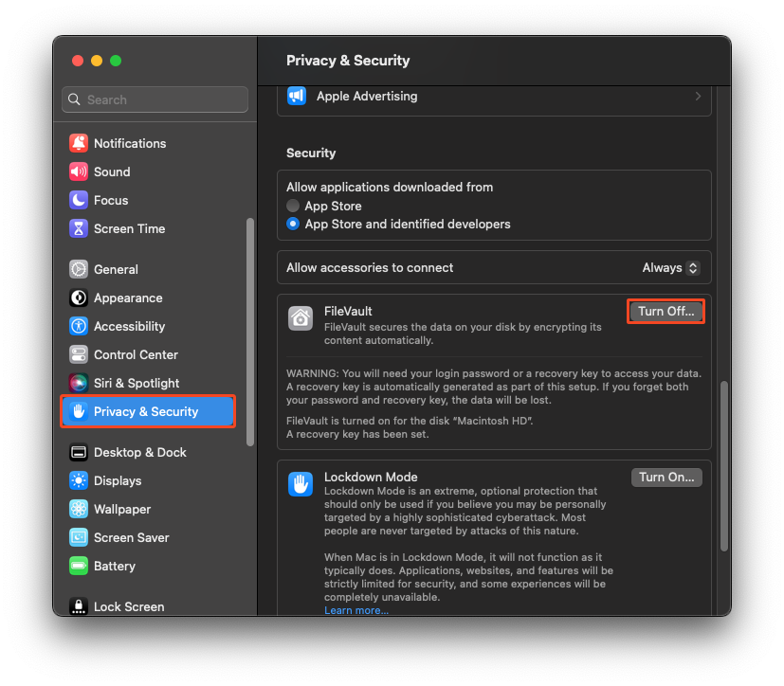The image size is (784, 686).
Task: Open Siri & Spotlight settings icon
Action: coord(80,383)
